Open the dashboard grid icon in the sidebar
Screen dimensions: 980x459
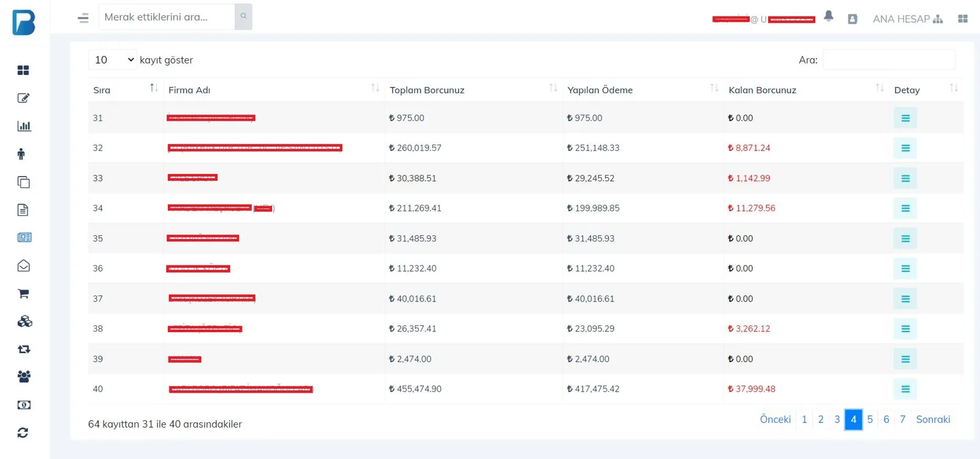(x=23, y=70)
